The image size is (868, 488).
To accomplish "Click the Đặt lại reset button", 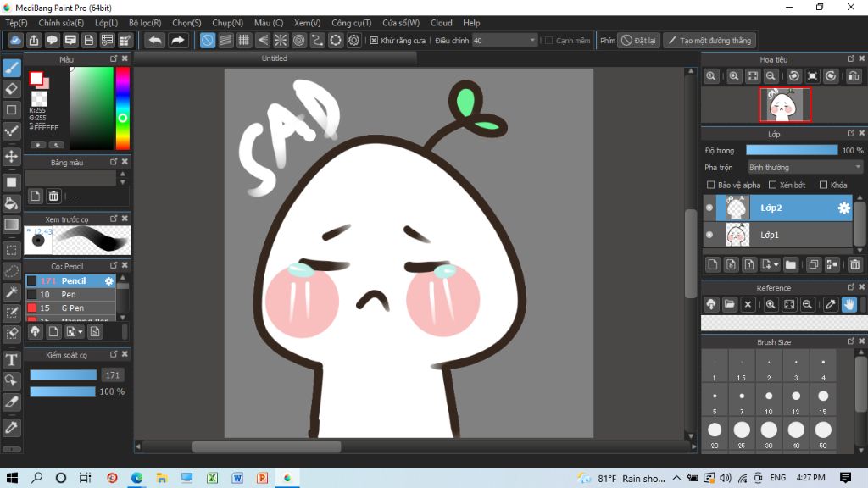I will (x=639, y=41).
